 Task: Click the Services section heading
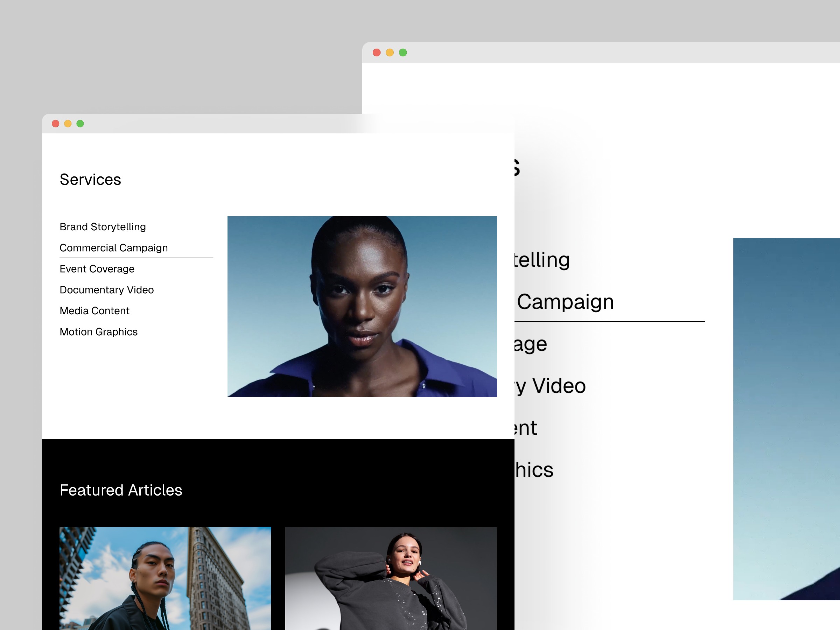(x=90, y=180)
